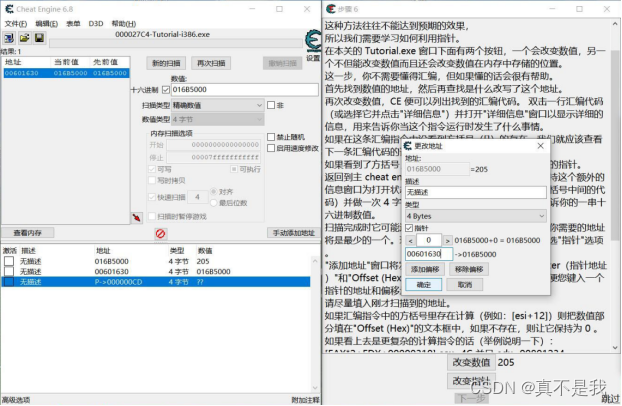Select 对齐 radio button

pyautogui.click(x=213, y=192)
